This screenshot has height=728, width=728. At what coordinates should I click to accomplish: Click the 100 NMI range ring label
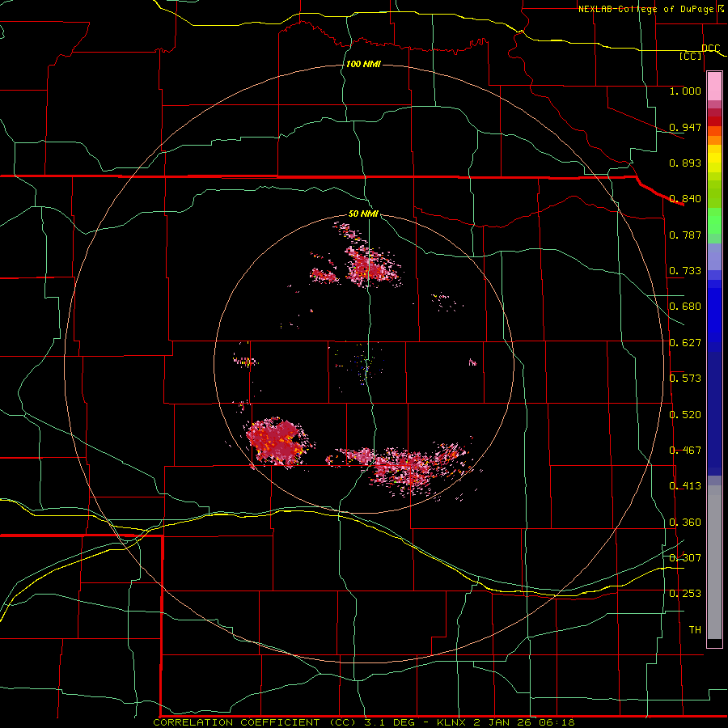point(363,64)
